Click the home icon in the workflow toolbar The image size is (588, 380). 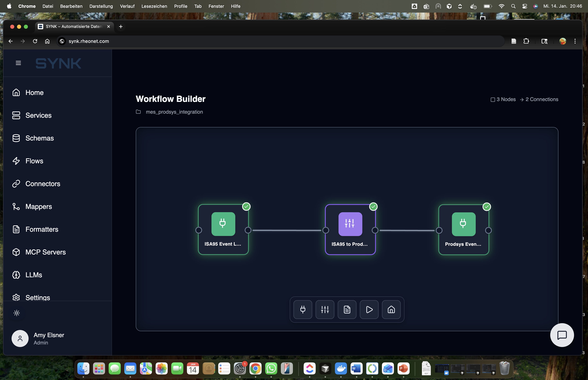point(391,309)
